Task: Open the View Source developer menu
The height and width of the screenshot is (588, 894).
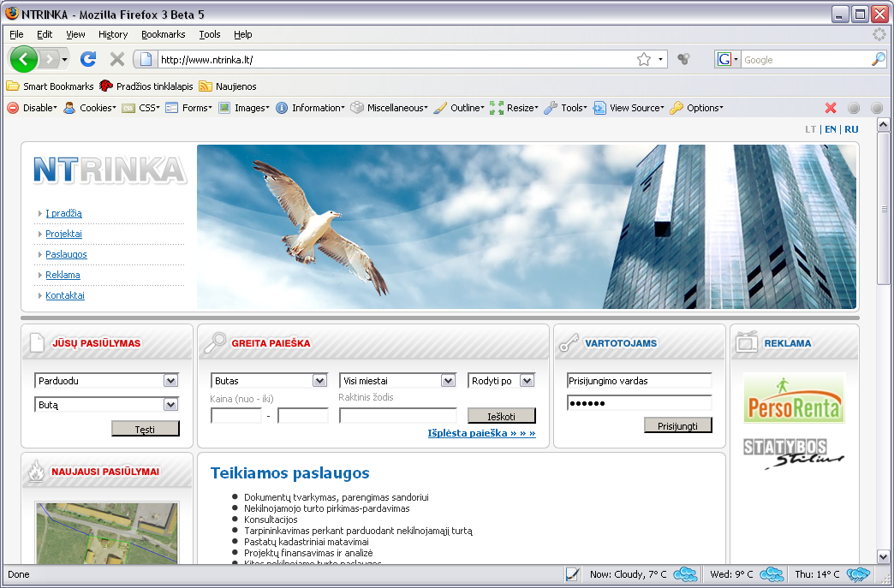Action: tap(629, 108)
